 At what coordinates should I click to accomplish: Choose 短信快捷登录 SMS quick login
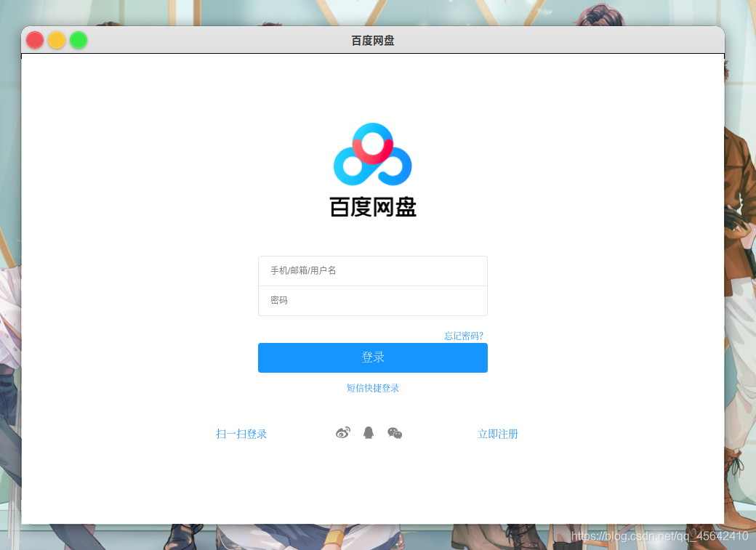click(373, 388)
